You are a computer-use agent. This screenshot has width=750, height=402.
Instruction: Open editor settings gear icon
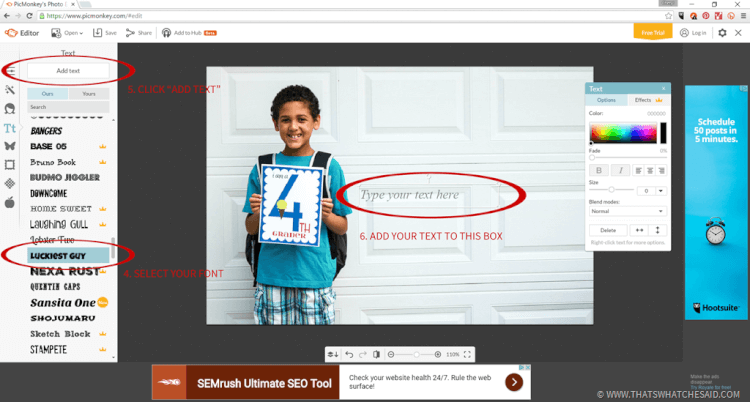coord(722,33)
